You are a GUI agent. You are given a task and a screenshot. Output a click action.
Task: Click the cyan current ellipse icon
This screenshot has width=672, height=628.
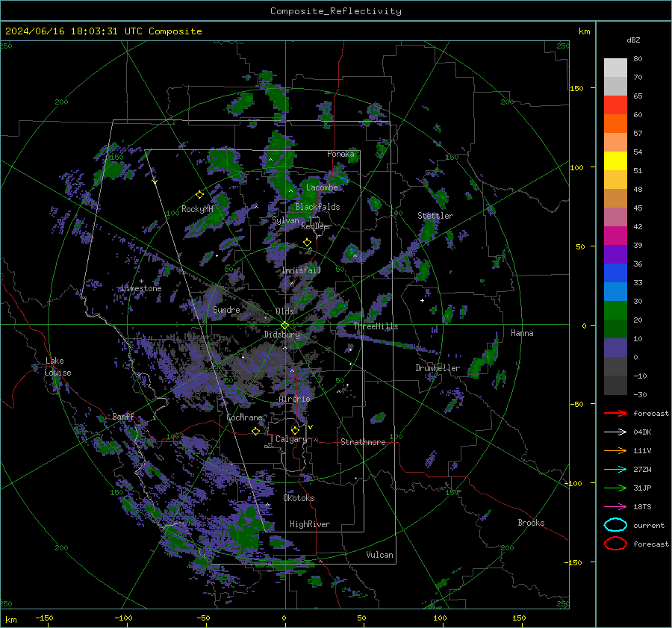[x=615, y=525]
